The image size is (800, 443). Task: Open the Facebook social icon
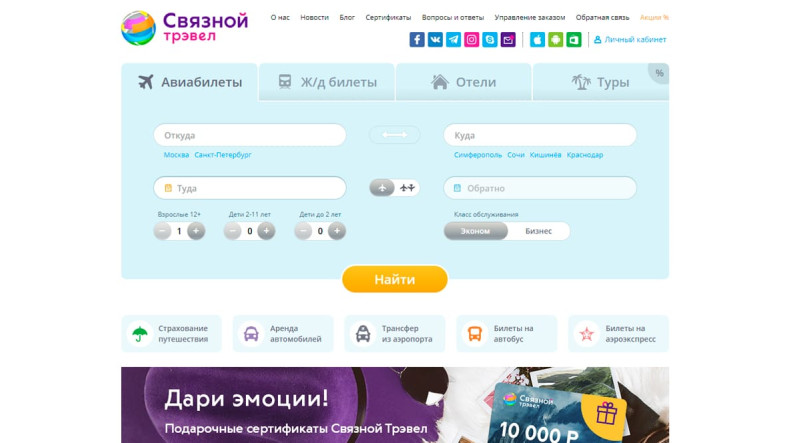(417, 40)
